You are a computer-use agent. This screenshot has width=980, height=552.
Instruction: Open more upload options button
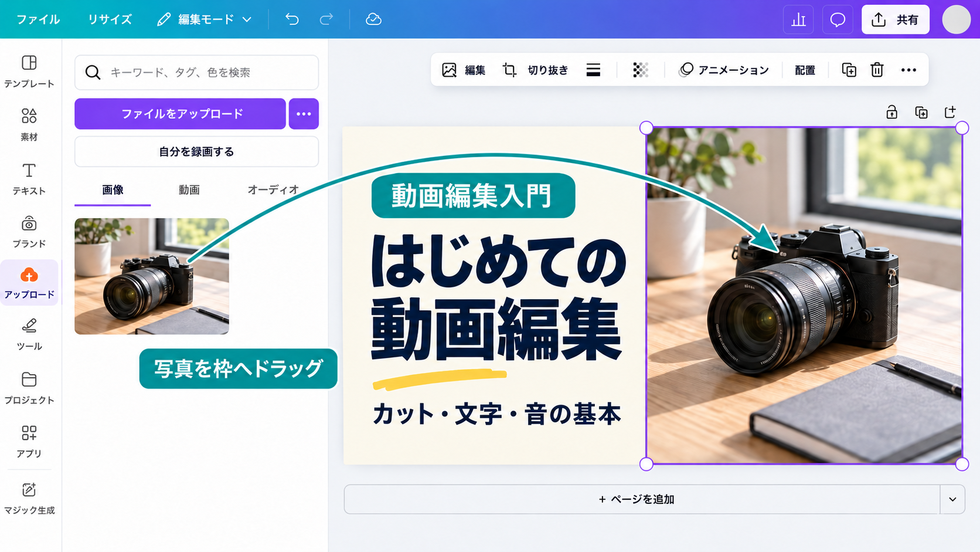[304, 114]
